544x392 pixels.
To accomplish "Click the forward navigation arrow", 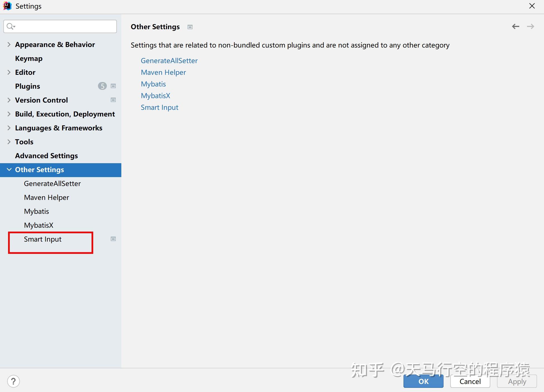I will pyautogui.click(x=530, y=26).
